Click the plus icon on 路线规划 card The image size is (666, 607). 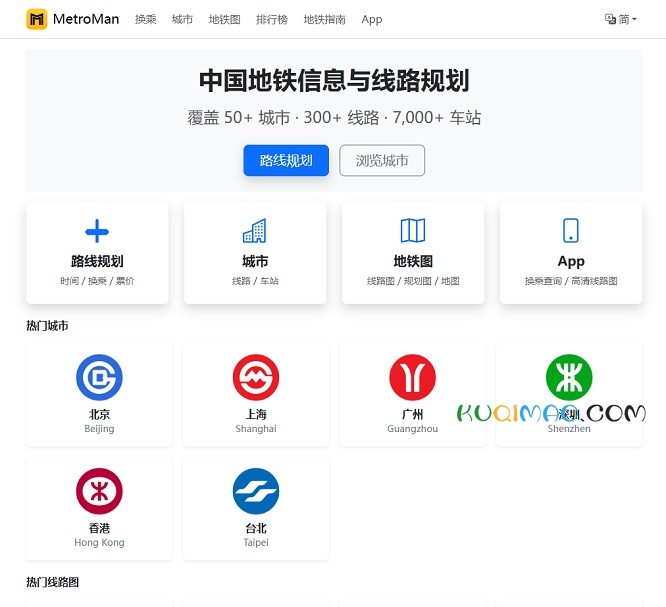pos(97,231)
